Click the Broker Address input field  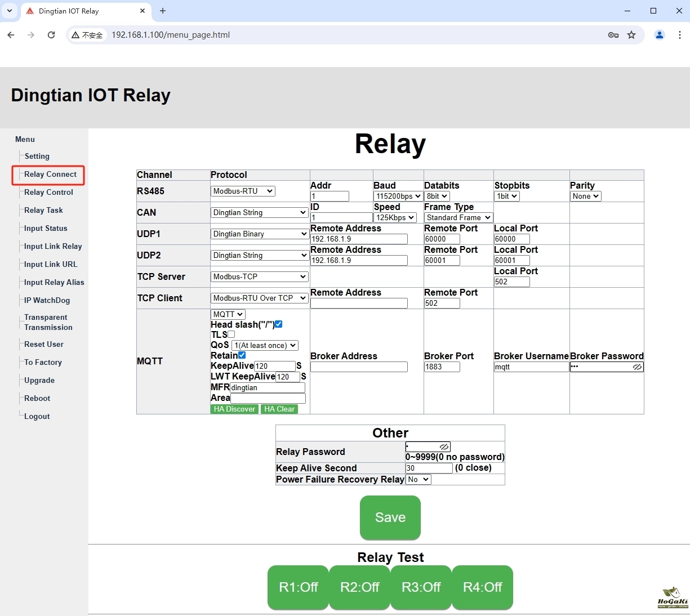(x=359, y=367)
